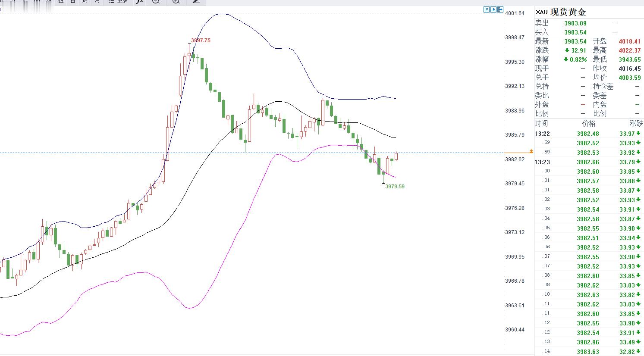
Task: Click the 昨收 value 4016.45
Action: click(630, 69)
